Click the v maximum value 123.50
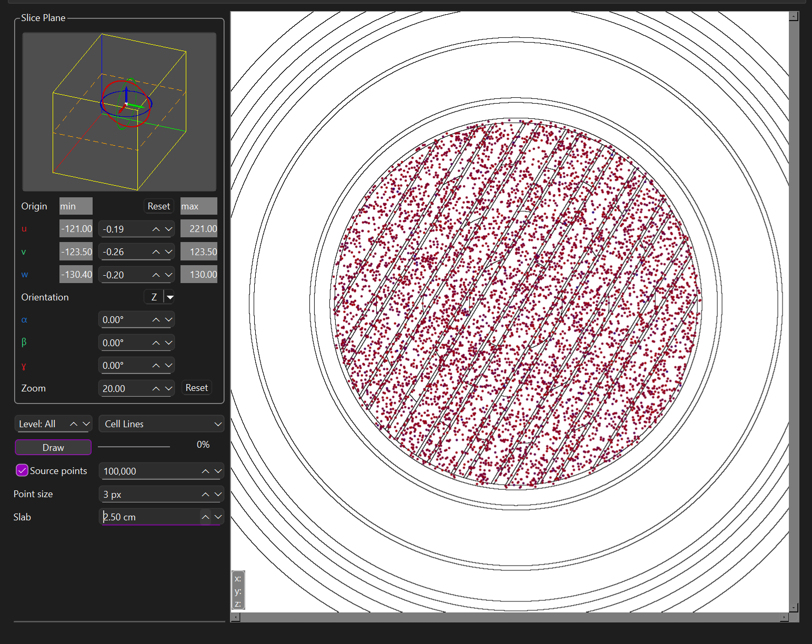Image resolution: width=812 pixels, height=644 pixels. point(199,251)
